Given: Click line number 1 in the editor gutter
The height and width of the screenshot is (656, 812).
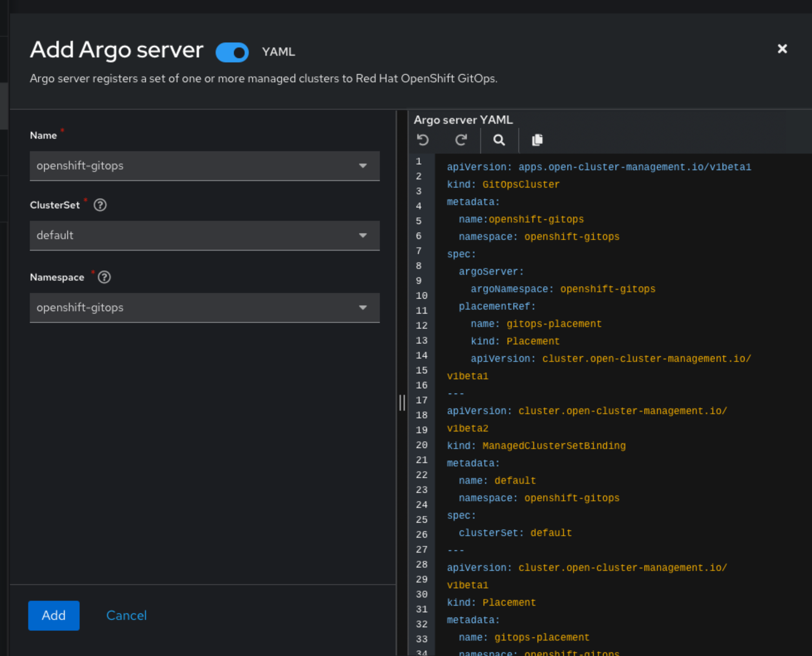Looking at the screenshot, I should click(419, 161).
